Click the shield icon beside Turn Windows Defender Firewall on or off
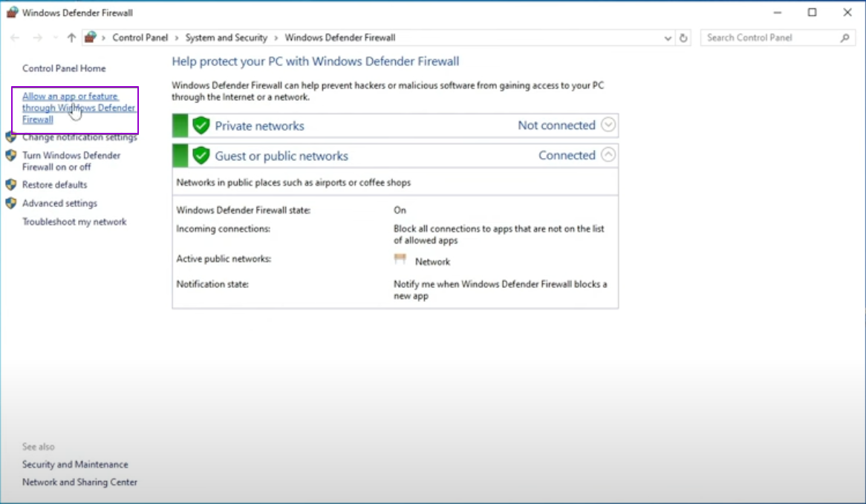 coord(10,156)
